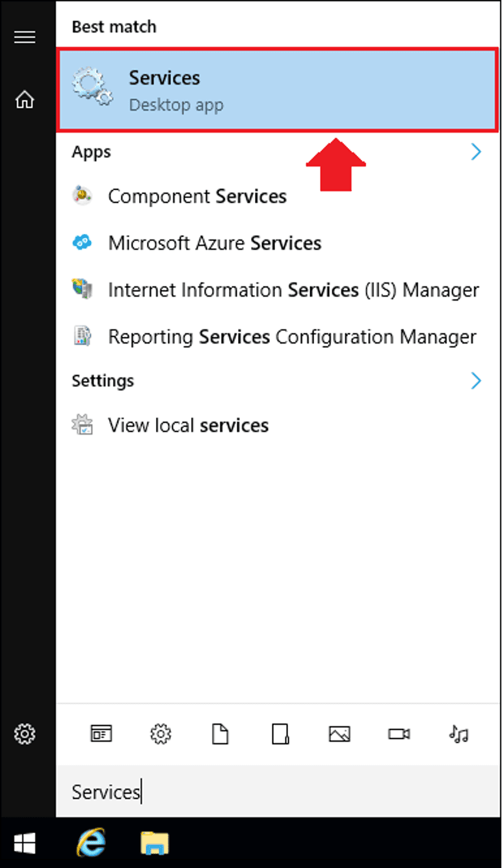The width and height of the screenshot is (502, 868).
Task: Filter search results by apps
Action: coord(101,735)
